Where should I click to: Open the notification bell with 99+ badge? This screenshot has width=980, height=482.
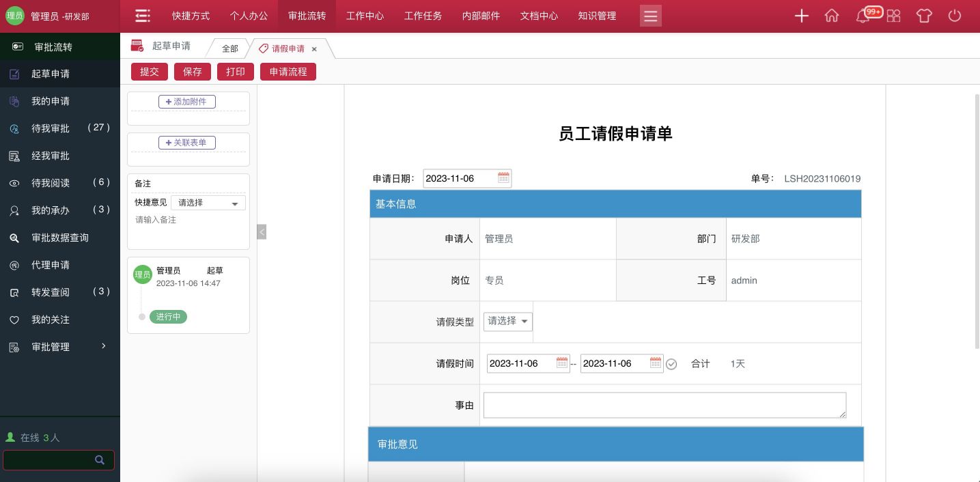pyautogui.click(x=863, y=16)
